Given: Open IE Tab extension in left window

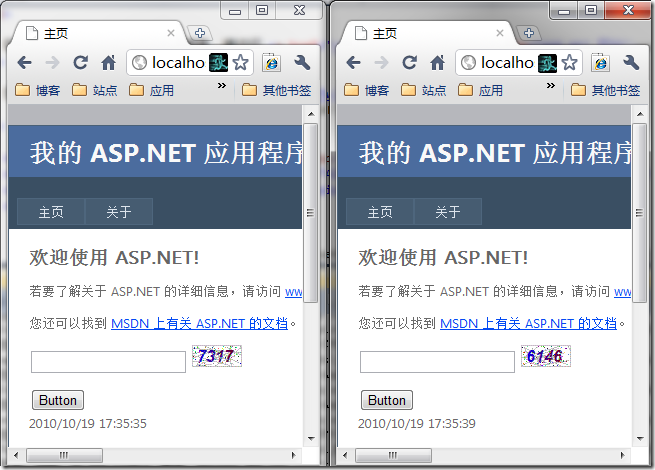Looking at the screenshot, I should 272,63.
